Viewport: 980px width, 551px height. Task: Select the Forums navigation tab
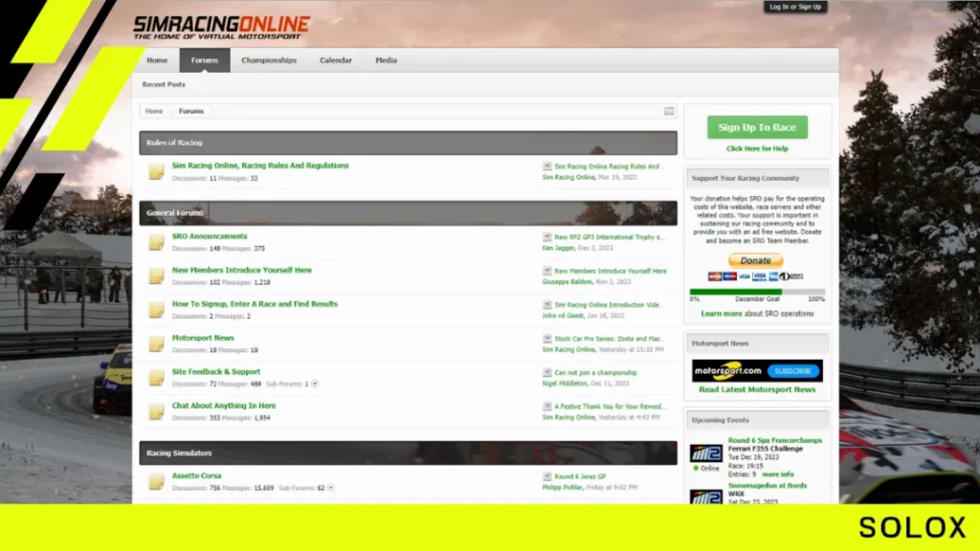pos(205,60)
